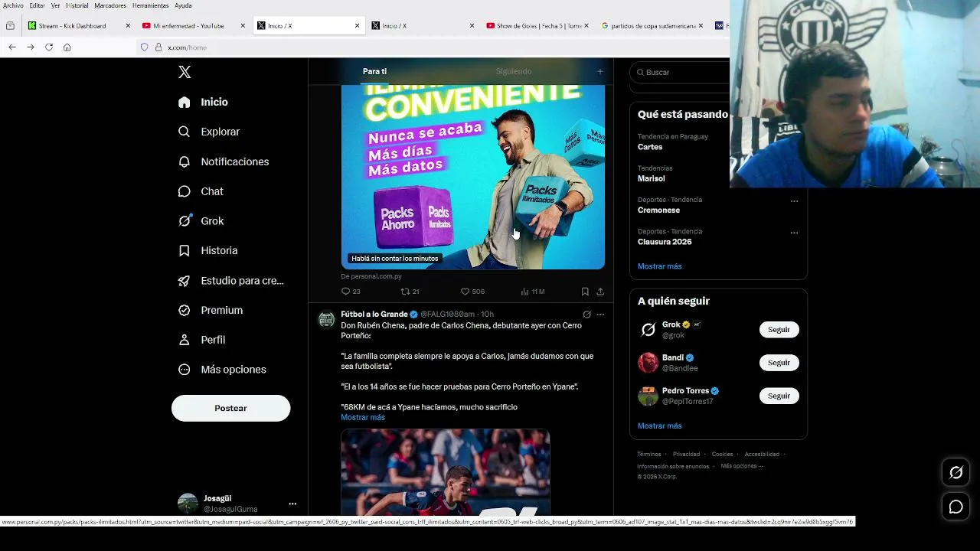Click the Postear button
980x551 pixels.
tap(230, 408)
